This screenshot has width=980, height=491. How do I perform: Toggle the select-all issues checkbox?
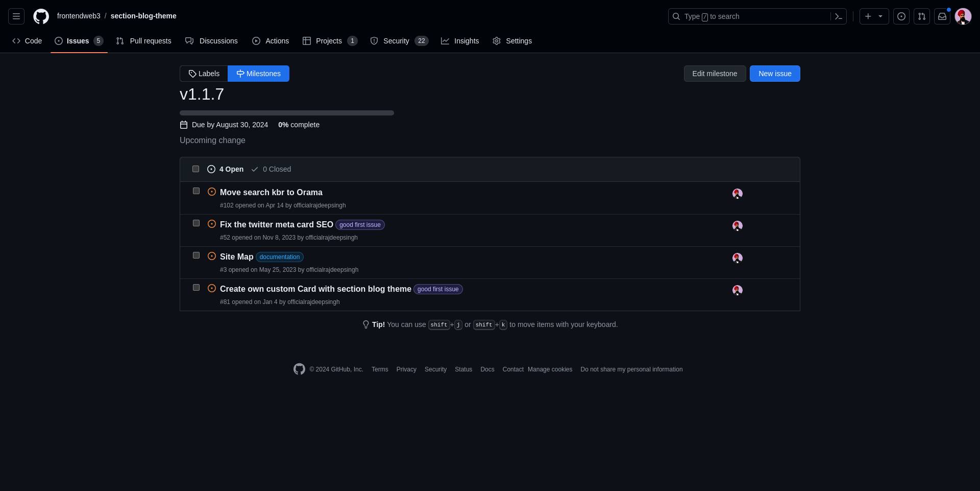[x=195, y=169]
